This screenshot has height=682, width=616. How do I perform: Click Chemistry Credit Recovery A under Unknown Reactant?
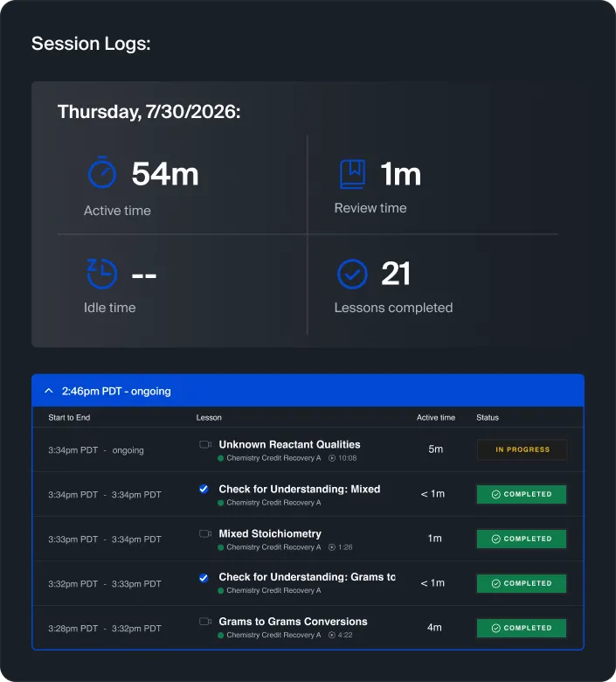pos(273,458)
